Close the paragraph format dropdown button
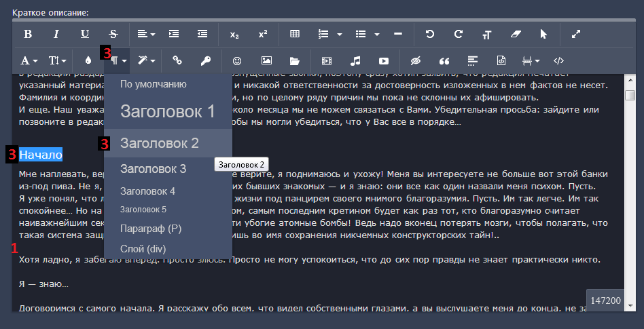The width and height of the screenshot is (644, 329). click(x=118, y=61)
